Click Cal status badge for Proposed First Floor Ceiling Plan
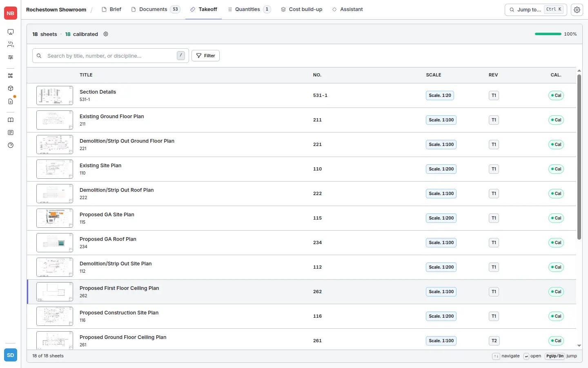Viewport: 588px width, 368px height. point(556,292)
